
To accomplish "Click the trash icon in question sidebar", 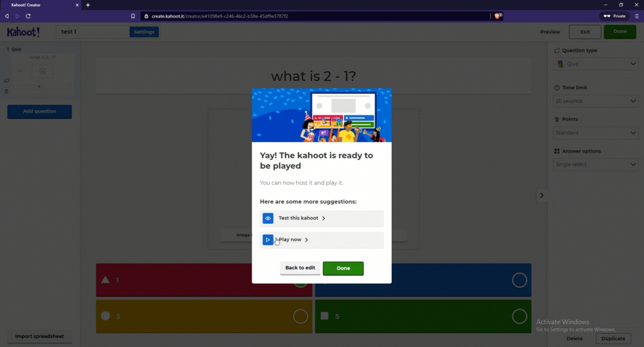I will click(x=6, y=91).
